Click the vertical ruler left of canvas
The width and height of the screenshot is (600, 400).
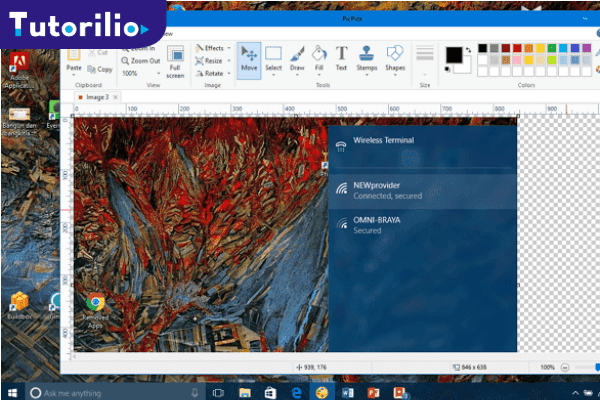coord(66,237)
